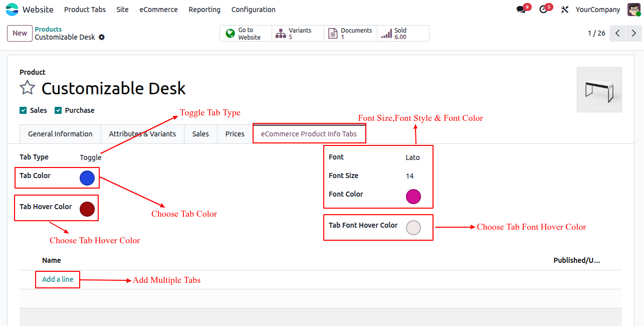Screen dimensions: 644x326
Task: Edit the Customizable Desk product name field
Action: 114,88
